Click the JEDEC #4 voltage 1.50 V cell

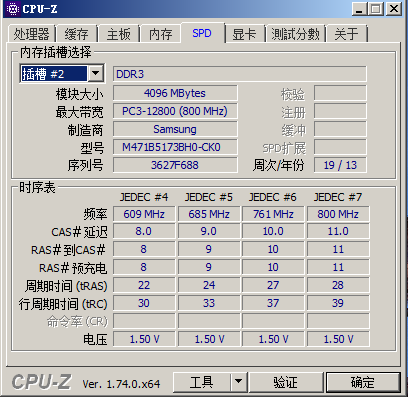[144, 339]
